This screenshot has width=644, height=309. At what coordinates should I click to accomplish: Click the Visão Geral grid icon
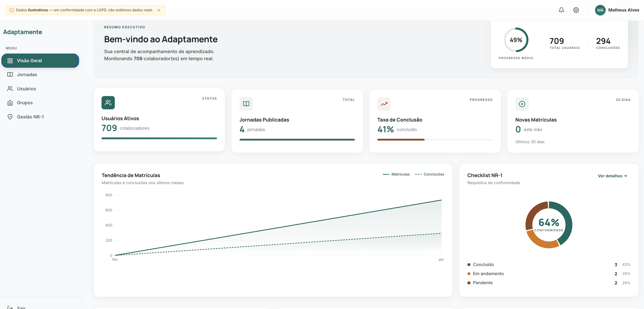click(x=10, y=61)
